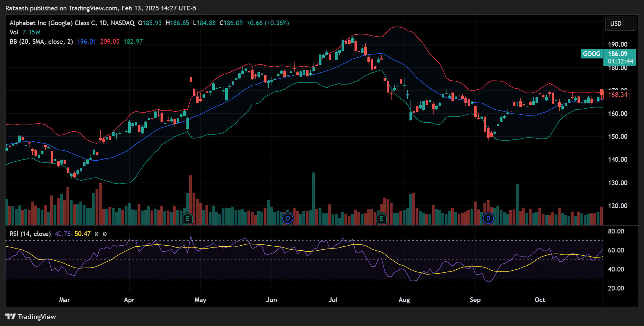The height and width of the screenshot is (326, 644).
Task: Click the TradingView text at bottom left
Action: pyautogui.click(x=37, y=317)
